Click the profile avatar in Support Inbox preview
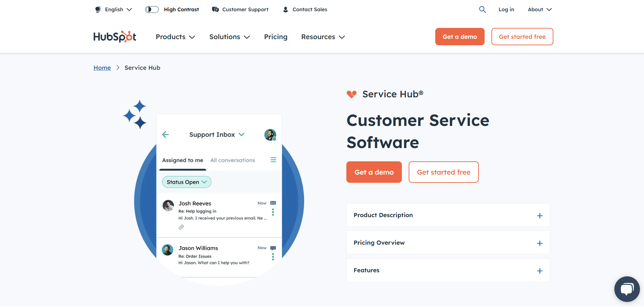The width and height of the screenshot is (644, 307). pos(270,134)
